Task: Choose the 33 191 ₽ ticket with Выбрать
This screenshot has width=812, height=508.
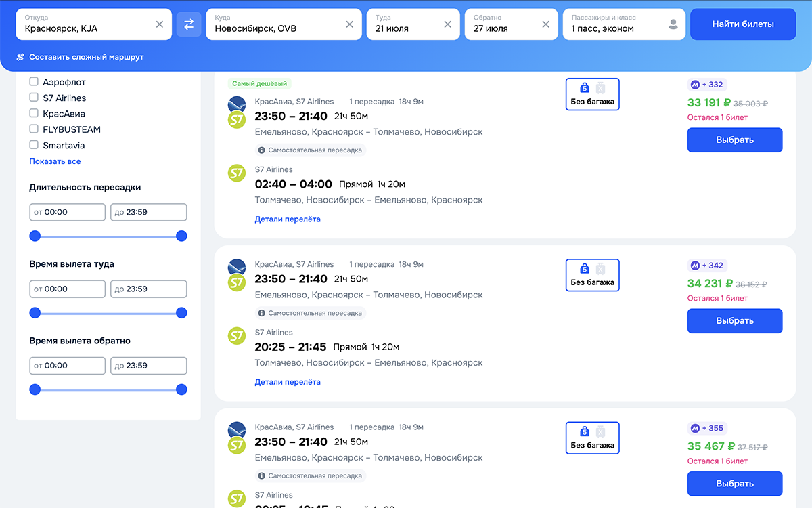Action: click(x=735, y=140)
